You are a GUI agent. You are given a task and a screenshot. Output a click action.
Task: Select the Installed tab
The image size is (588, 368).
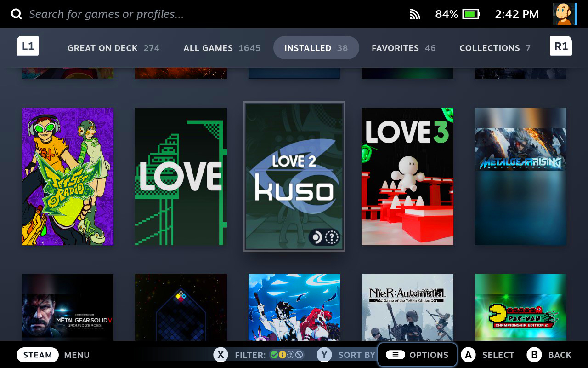pos(316,48)
